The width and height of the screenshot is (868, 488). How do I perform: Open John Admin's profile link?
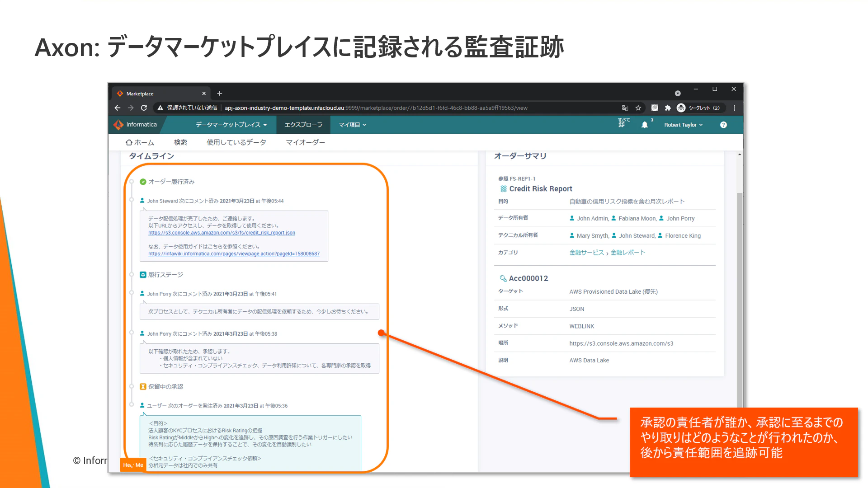(592, 218)
